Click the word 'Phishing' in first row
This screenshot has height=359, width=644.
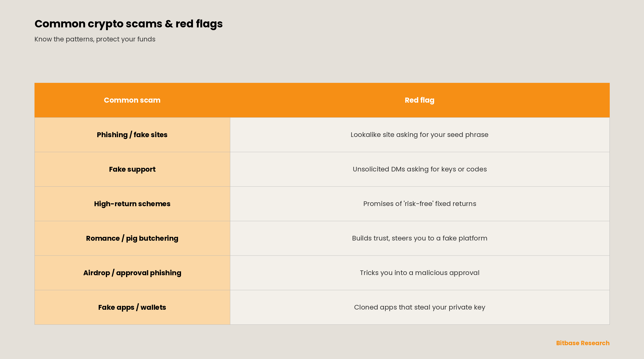pyautogui.click(x=112, y=135)
